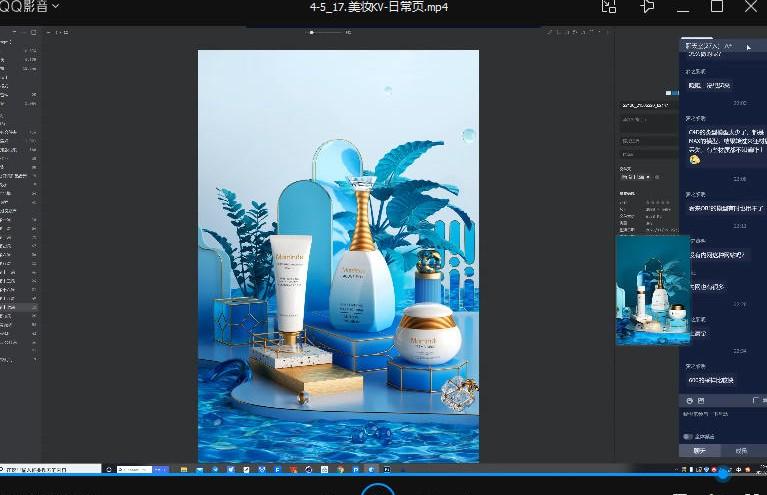
Task: Click the Windows taskbar search box
Action: (50, 468)
